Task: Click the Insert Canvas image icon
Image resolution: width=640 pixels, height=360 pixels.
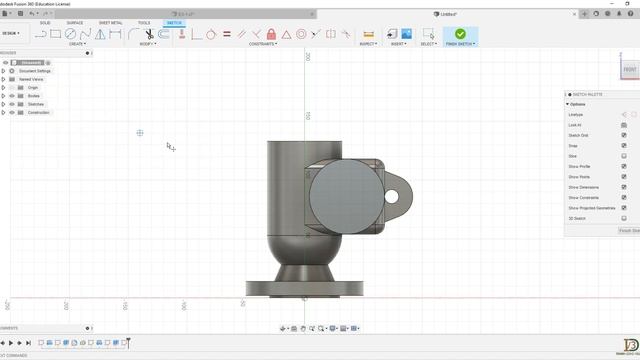Action: (407, 34)
